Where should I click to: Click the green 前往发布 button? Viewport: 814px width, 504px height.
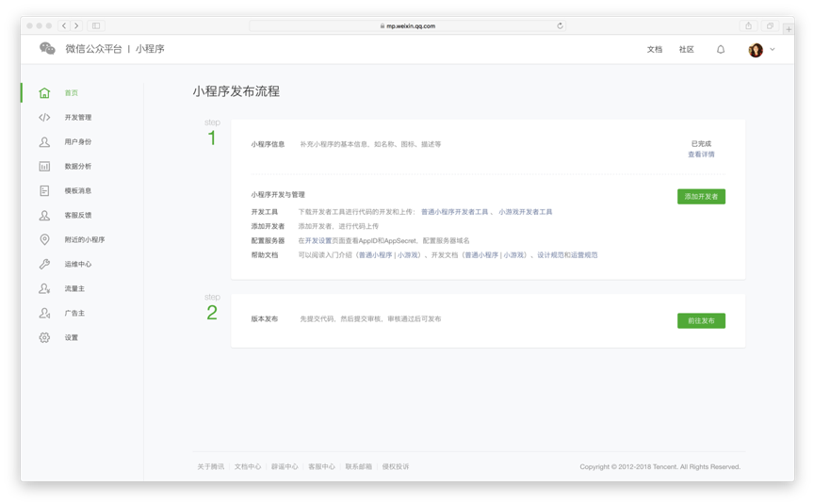(x=701, y=321)
